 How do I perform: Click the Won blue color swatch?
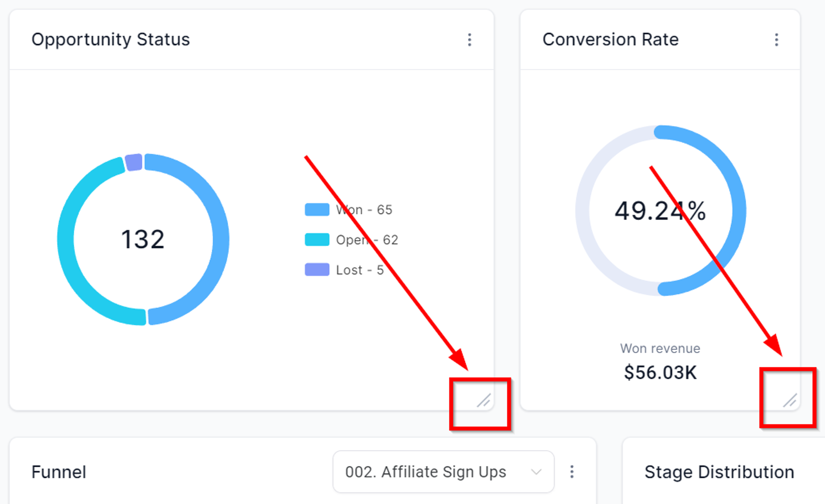(x=317, y=210)
